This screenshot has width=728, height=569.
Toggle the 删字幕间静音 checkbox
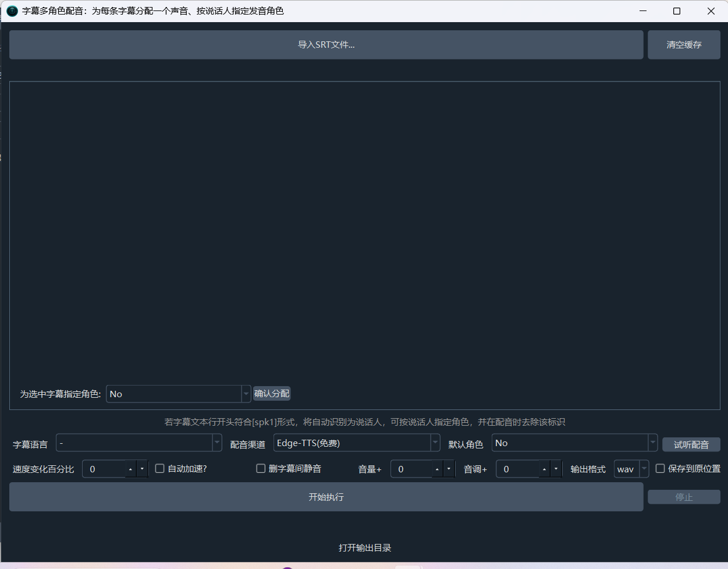(261, 469)
